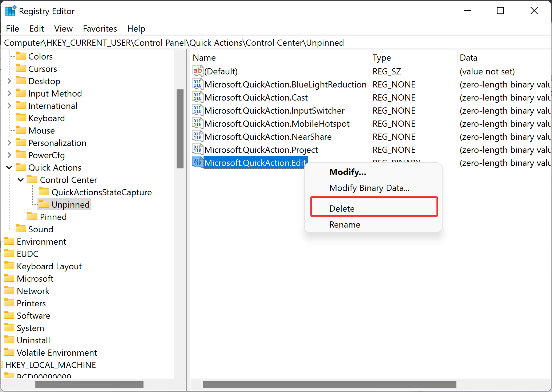
Task: Click the REG_SZ type cell
Action: click(387, 72)
